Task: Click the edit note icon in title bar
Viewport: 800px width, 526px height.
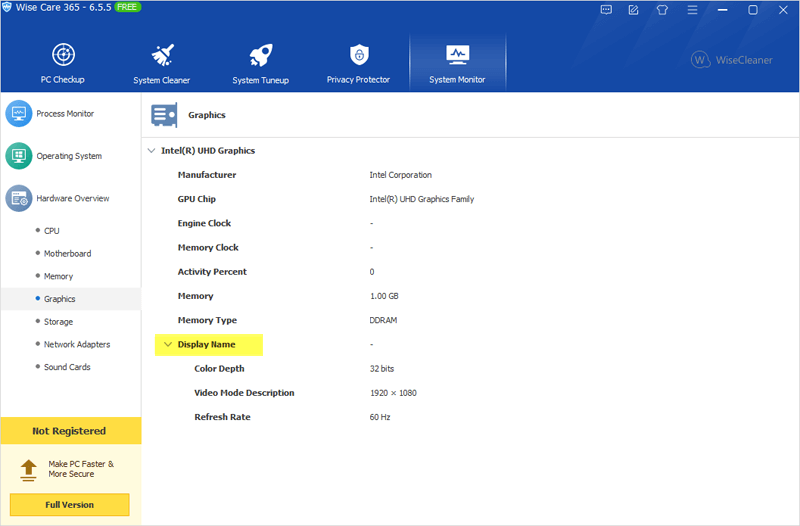Action: (634, 10)
